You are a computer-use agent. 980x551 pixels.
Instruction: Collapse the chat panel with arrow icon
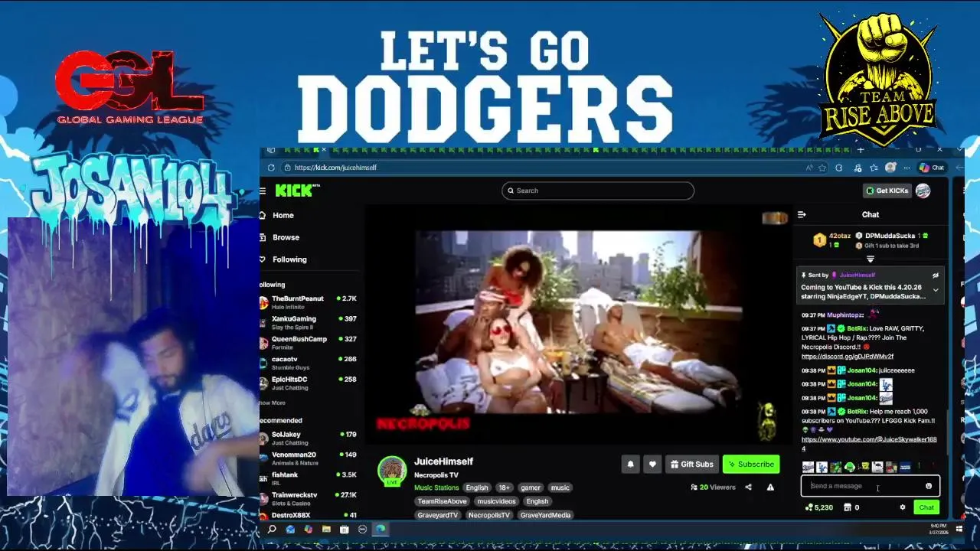pyautogui.click(x=802, y=215)
